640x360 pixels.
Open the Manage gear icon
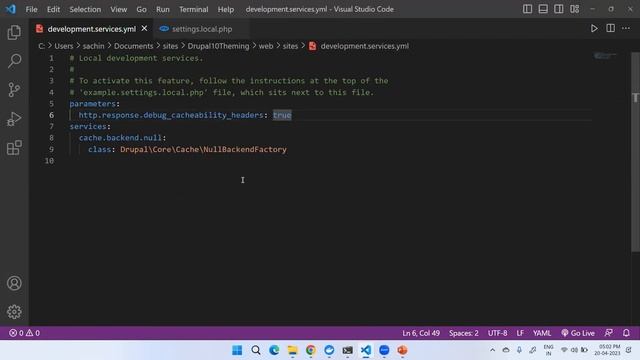[x=14, y=312]
